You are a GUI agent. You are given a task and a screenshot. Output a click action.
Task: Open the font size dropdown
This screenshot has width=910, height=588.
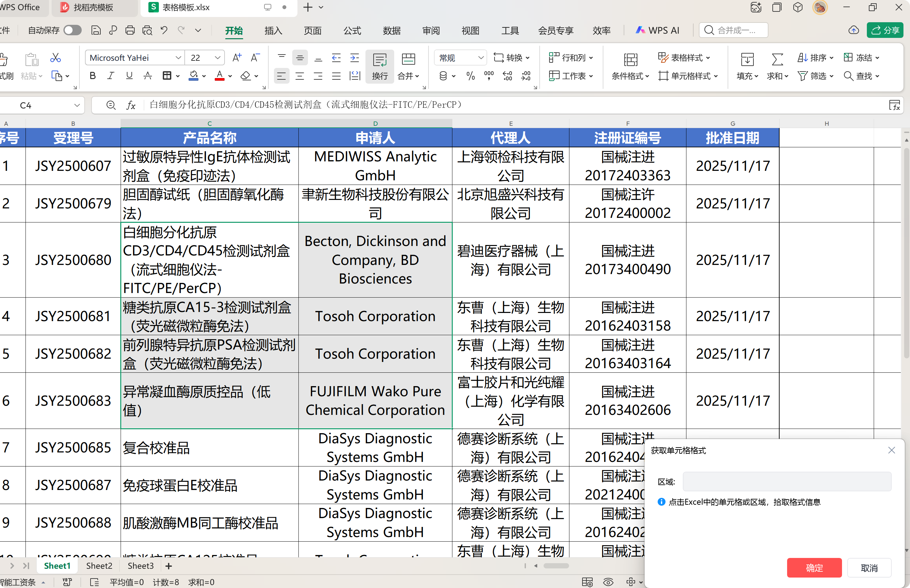pos(217,57)
